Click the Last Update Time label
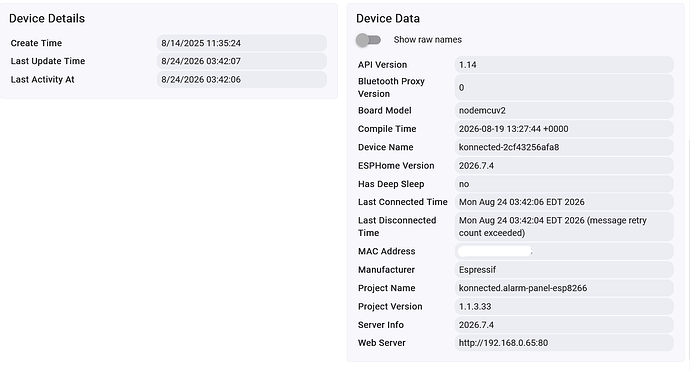 48,61
